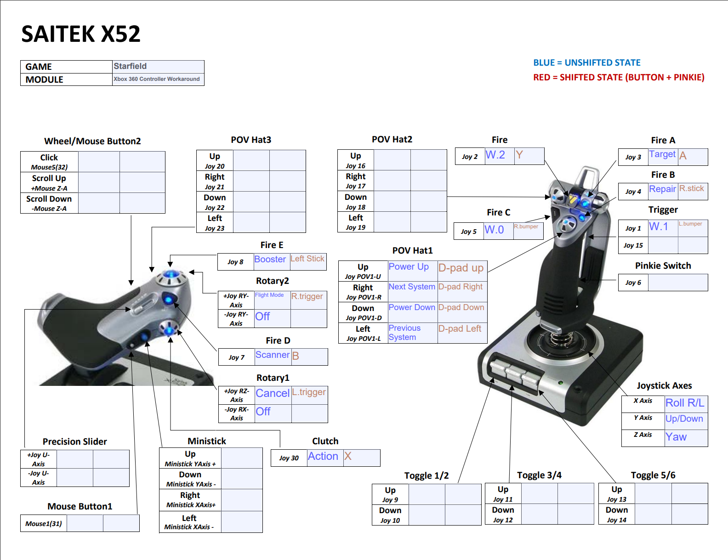Click Ministick XAxis - Left label
Screen dimensions: 728x560
tap(190, 522)
